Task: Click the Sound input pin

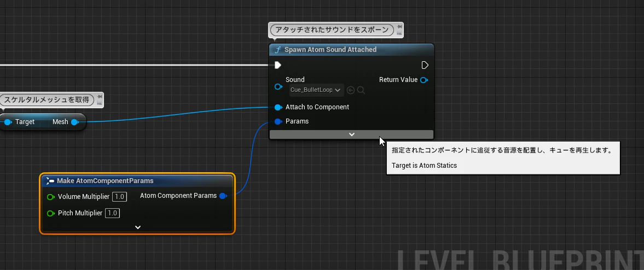Action: coord(279,86)
